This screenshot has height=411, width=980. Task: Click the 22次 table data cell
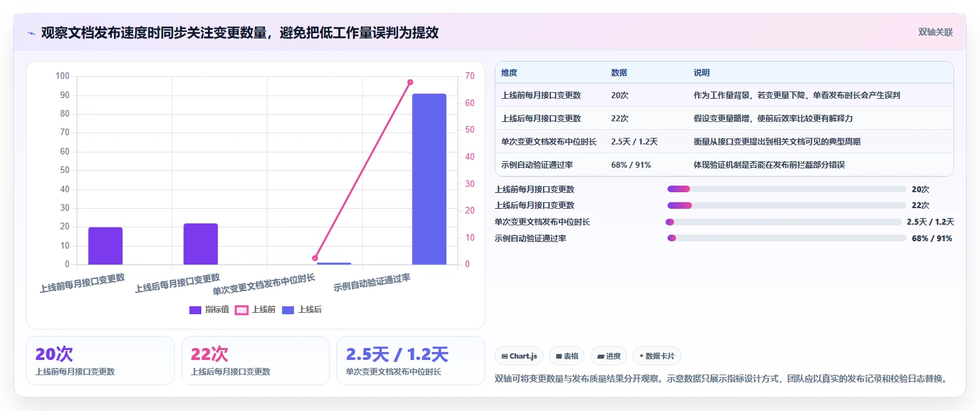(x=620, y=119)
